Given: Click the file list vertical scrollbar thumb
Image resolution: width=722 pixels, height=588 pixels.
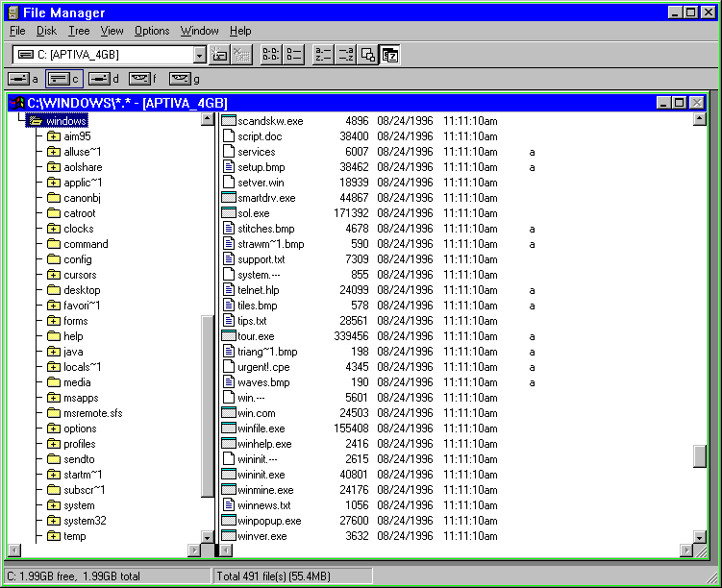Looking at the screenshot, I should point(699,455).
